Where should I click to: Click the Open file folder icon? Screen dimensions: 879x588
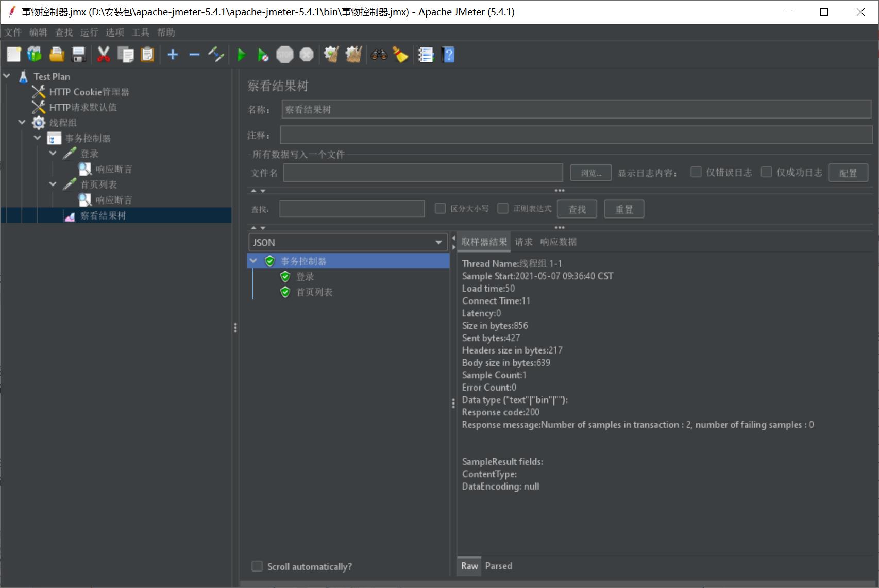tap(57, 54)
